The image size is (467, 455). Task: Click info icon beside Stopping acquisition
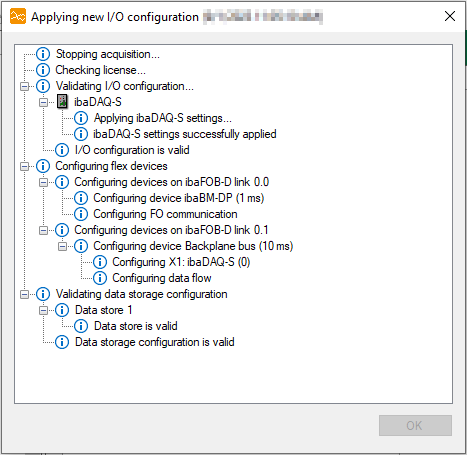[43, 54]
